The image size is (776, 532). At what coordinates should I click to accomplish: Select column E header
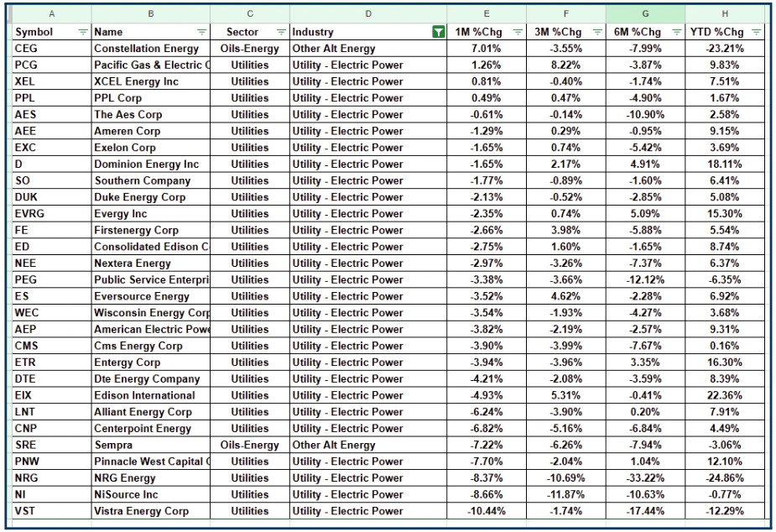(x=487, y=14)
